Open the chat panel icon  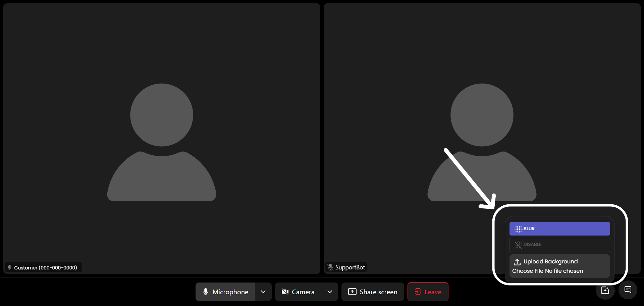point(628,290)
